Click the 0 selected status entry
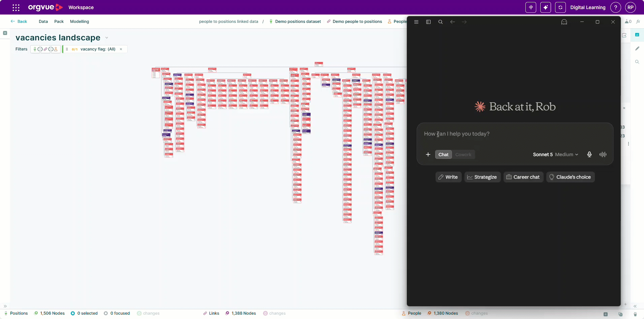This screenshot has height=319, width=644. (x=84, y=313)
